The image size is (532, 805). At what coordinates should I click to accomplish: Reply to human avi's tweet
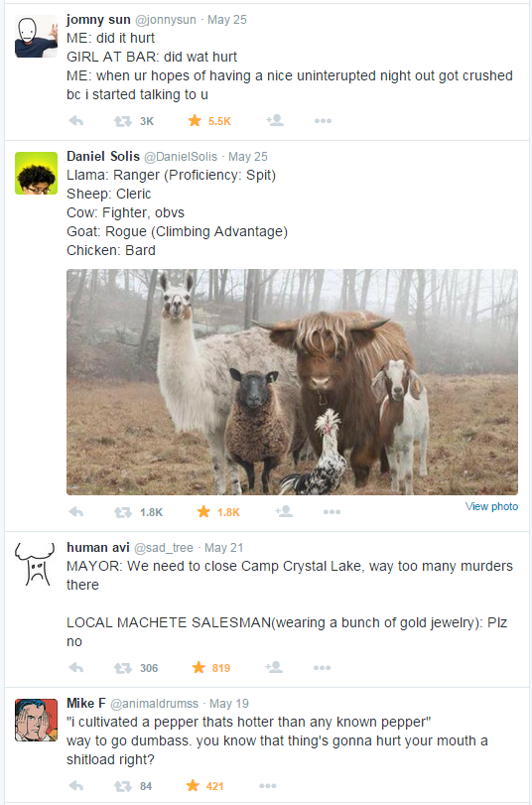[x=76, y=668]
